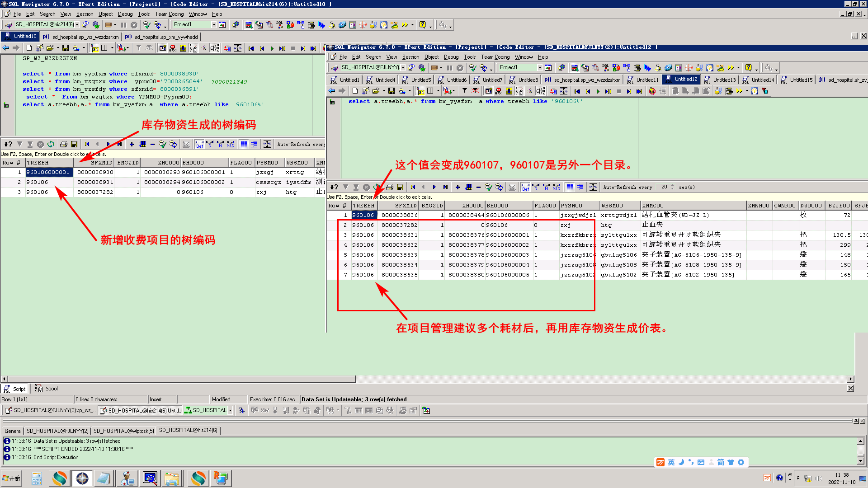Viewport: 868px width, 488px height.
Task: Jump to last record in right grid
Action: pyautogui.click(x=445, y=187)
